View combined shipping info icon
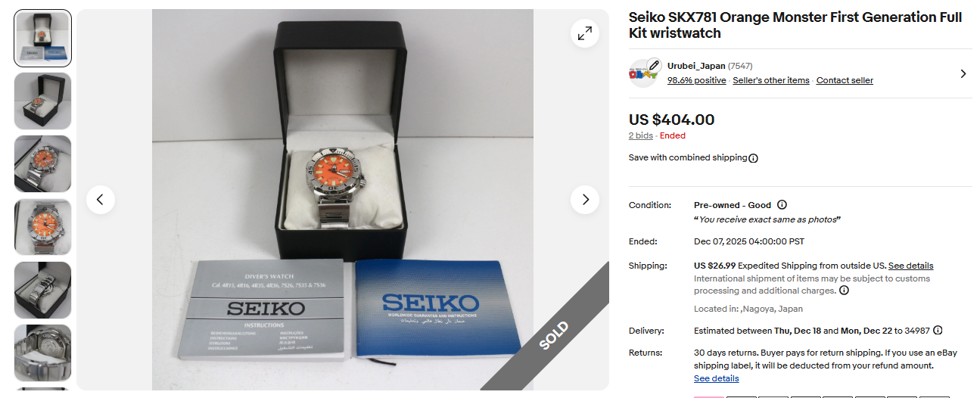This screenshot has height=398, width=980. point(753,158)
